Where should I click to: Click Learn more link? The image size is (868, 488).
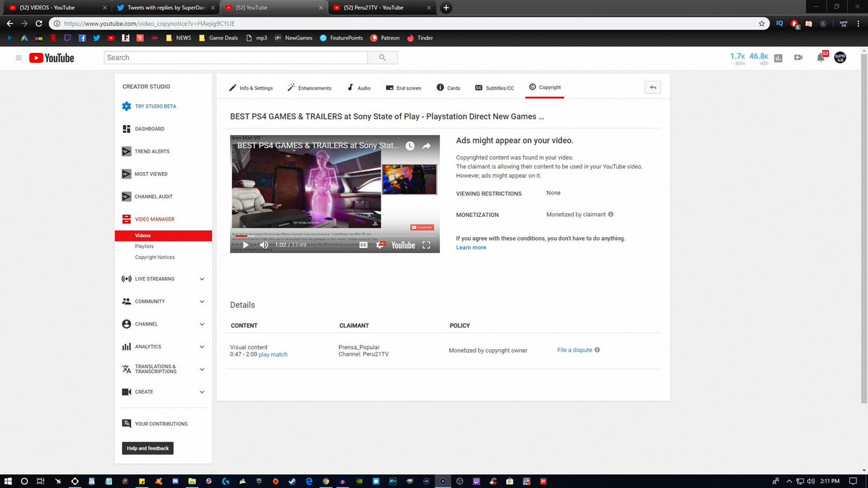pyautogui.click(x=471, y=247)
